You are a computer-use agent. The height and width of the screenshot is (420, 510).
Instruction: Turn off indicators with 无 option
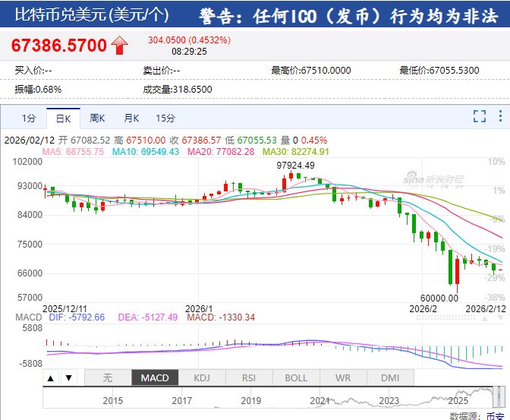tap(107, 377)
